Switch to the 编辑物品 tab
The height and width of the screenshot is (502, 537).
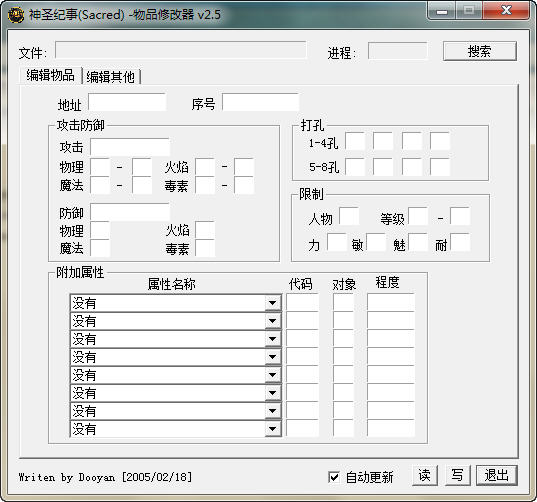50,75
